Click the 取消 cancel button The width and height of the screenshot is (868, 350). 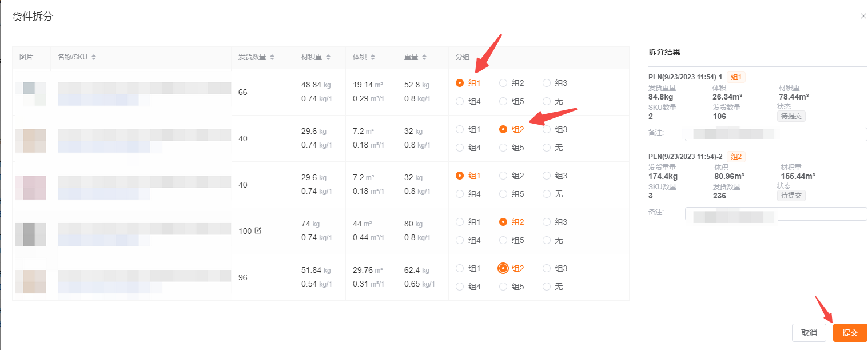point(809,333)
